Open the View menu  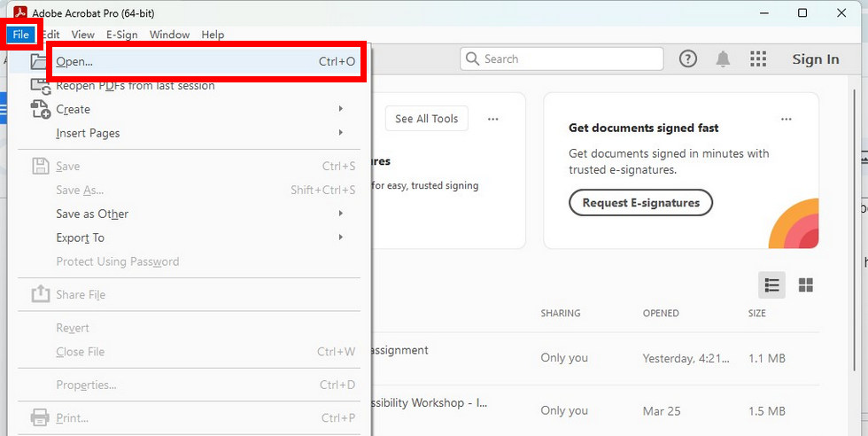coord(82,35)
